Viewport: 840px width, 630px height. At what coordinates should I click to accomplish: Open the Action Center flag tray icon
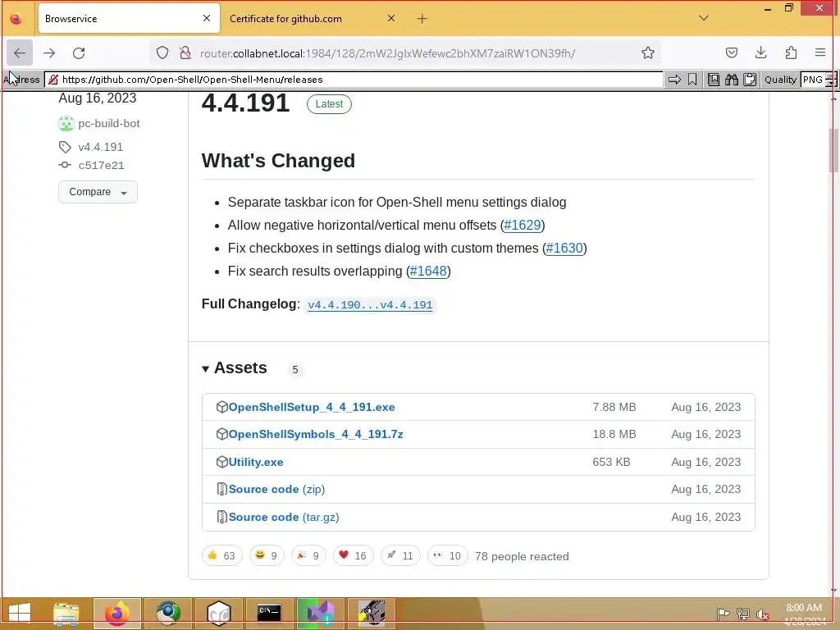click(x=723, y=614)
